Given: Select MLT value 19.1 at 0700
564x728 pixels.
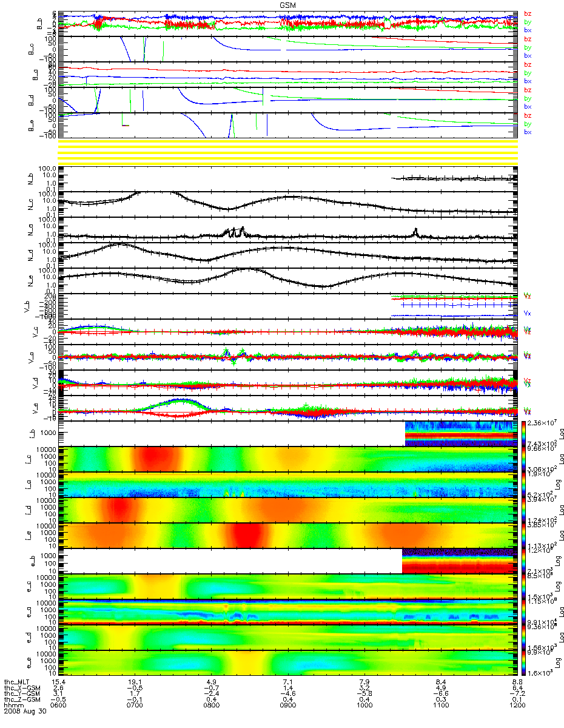Looking at the screenshot, I should point(135,681).
